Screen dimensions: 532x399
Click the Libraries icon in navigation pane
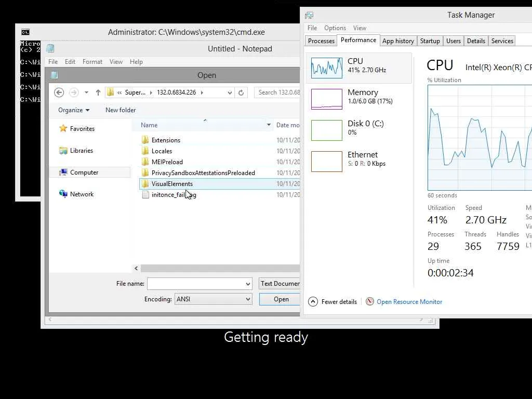(63, 150)
